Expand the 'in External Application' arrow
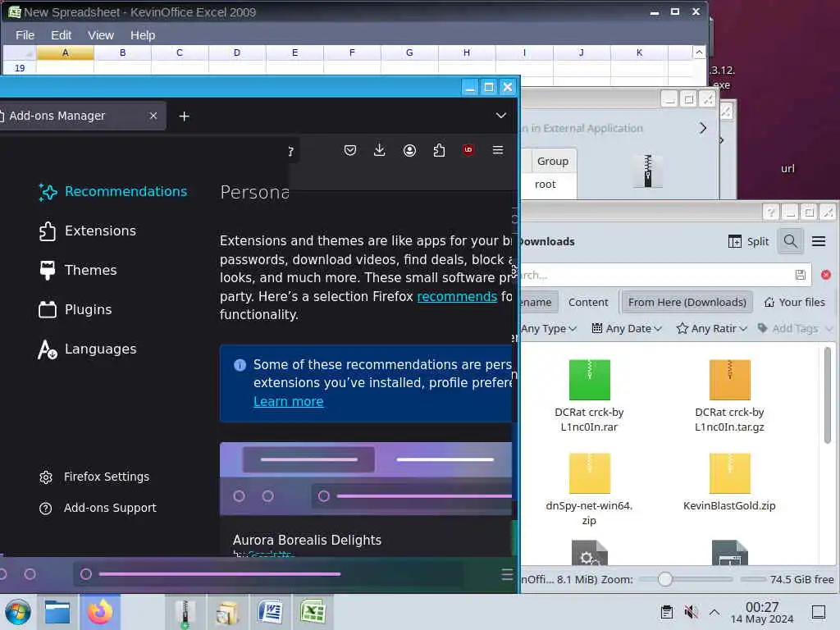 pyautogui.click(x=703, y=128)
